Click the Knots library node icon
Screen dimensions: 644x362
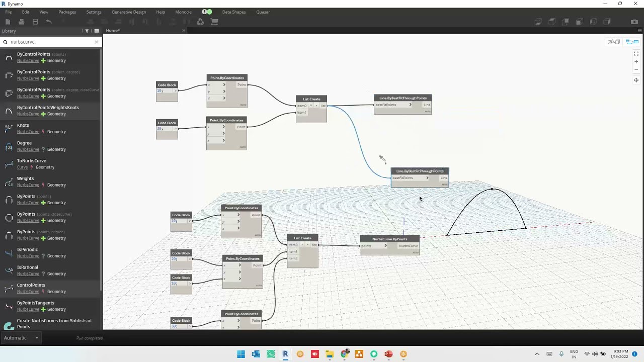click(x=9, y=128)
